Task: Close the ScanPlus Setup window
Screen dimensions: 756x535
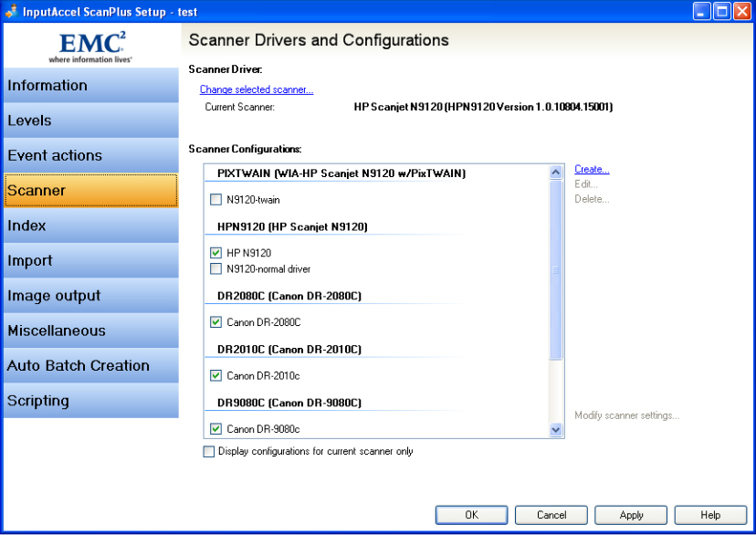Action: (742, 11)
